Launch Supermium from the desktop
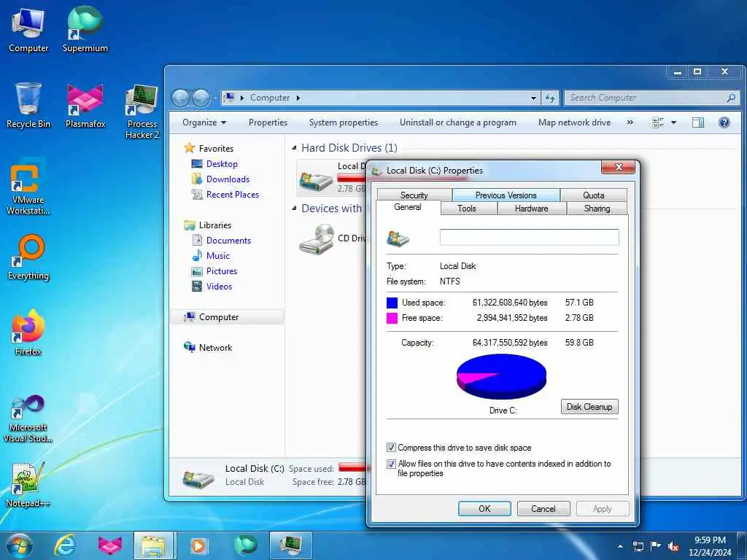This screenshot has height=560, width=747. pyautogui.click(x=85, y=29)
